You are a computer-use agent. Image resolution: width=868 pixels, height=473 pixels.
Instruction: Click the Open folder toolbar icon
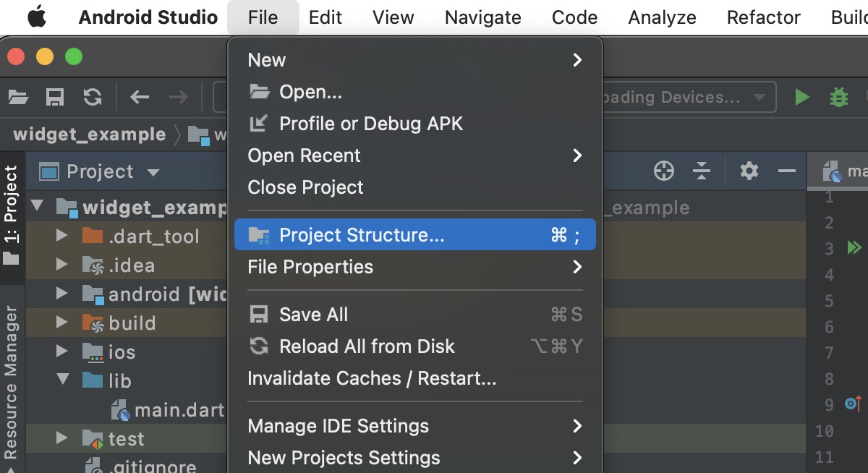pyautogui.click(x=18, y=97)
